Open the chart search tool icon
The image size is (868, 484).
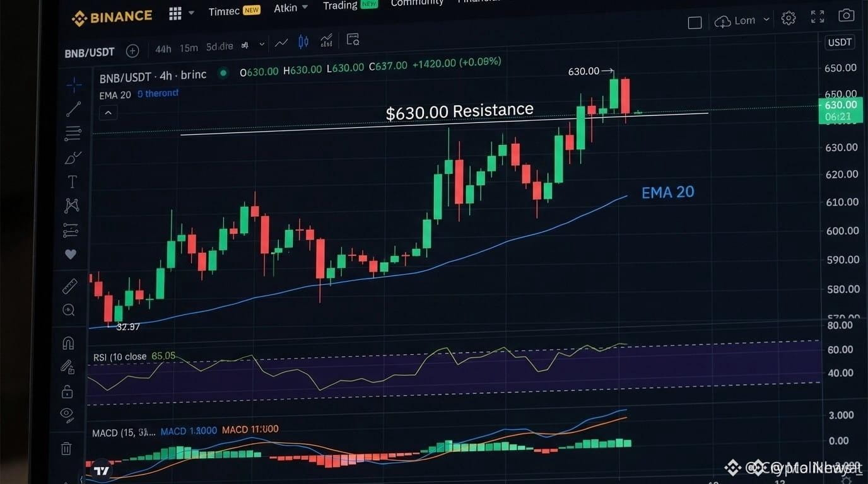(x=353, y=40)
